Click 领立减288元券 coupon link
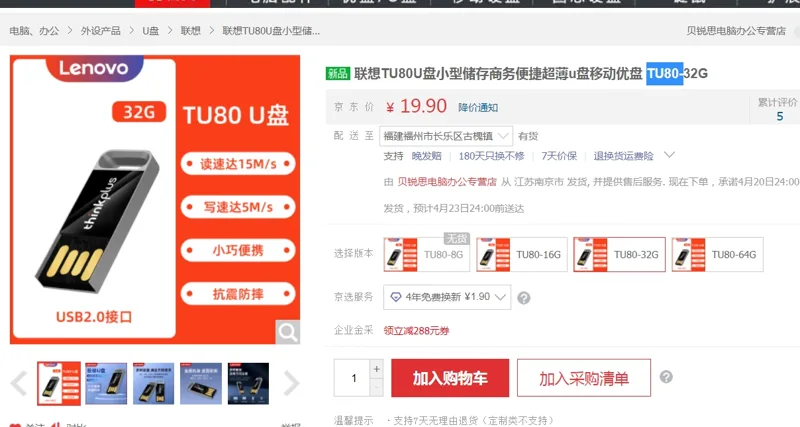800x427 pixels. pos(416,331)
